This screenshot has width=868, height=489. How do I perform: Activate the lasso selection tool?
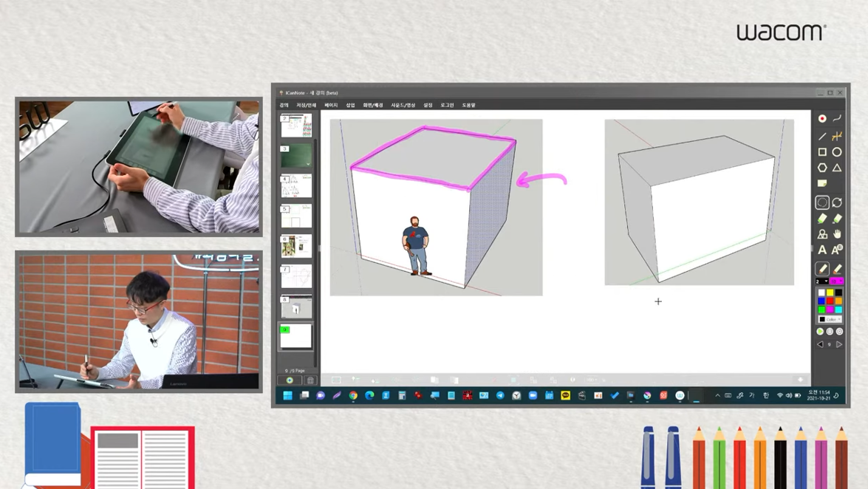pos(822,202)
